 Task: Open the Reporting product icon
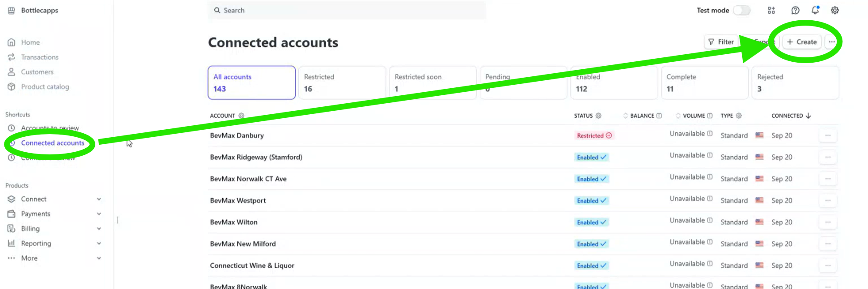11,243
